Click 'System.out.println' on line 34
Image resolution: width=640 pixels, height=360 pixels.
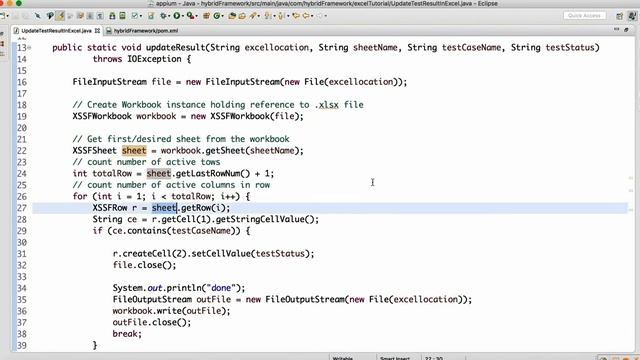157,288
